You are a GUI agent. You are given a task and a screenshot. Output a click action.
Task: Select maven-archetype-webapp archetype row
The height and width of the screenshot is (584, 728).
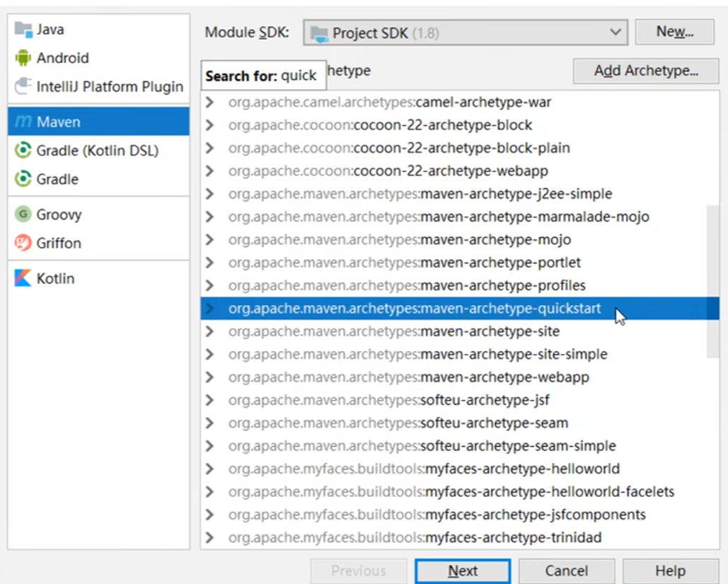point(460,377)
